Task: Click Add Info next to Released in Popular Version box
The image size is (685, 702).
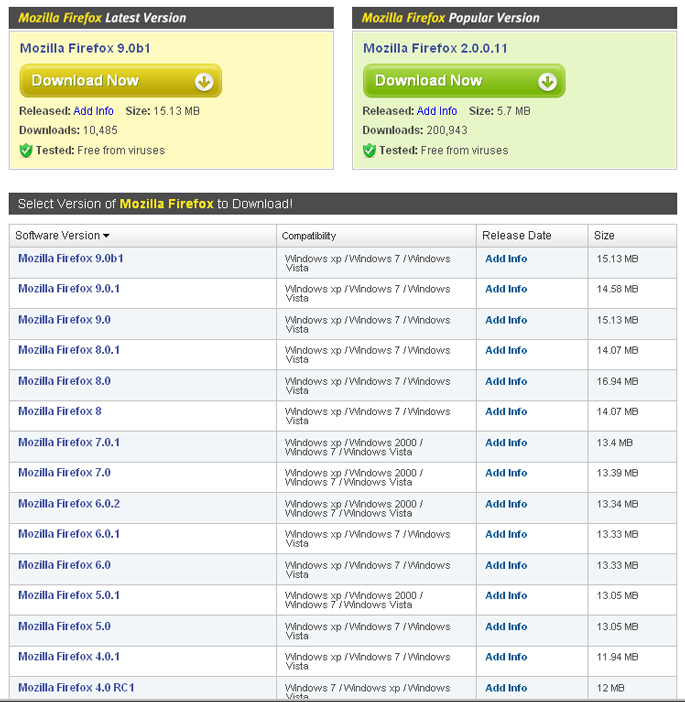Action: click(437, 111)
